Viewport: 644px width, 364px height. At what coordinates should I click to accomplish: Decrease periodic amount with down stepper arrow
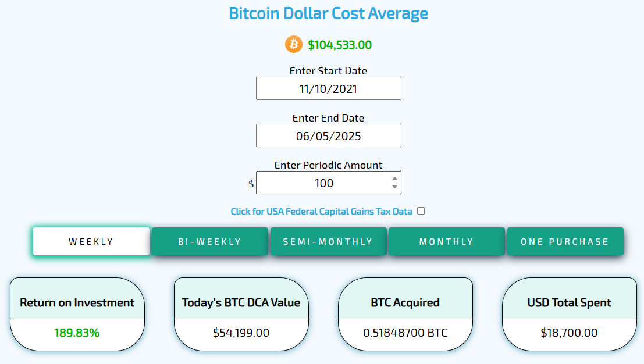pyautogui.click(x=394, y=187)
